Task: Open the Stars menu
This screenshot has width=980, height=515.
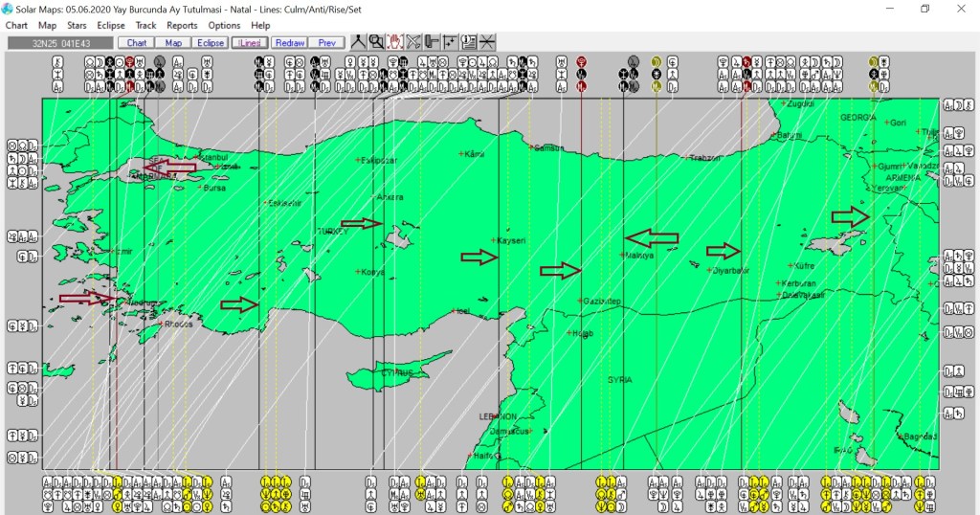Action: (77, 25)
